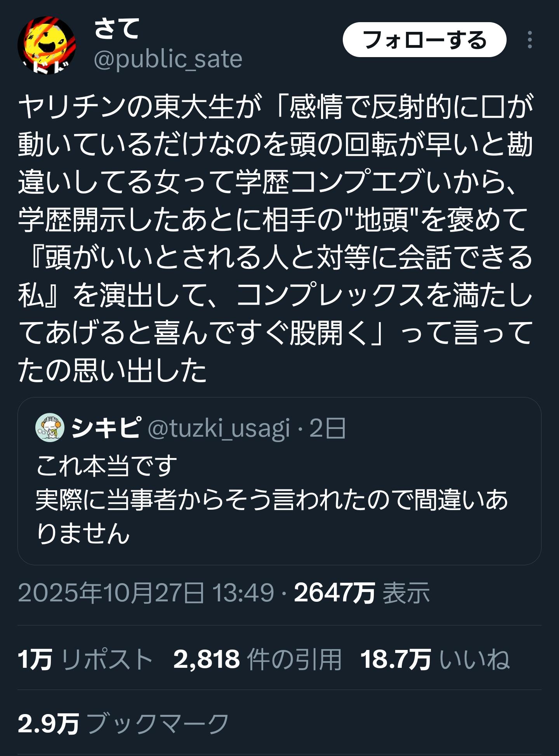View the 1万 リポスト list
Screen dimensions: 559x756
85,659
